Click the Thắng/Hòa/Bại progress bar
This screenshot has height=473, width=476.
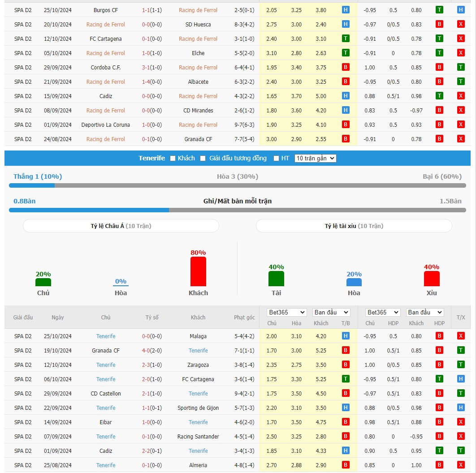[x=238, y=186]
